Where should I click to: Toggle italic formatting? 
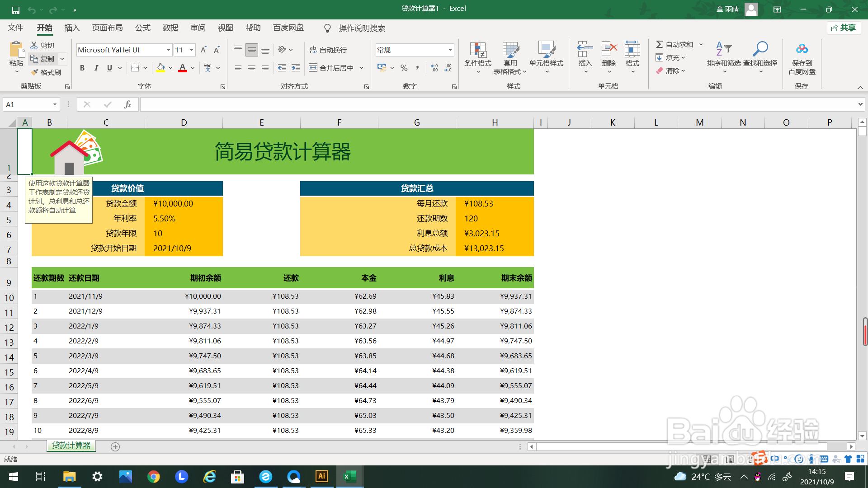(x=96, y=68)
